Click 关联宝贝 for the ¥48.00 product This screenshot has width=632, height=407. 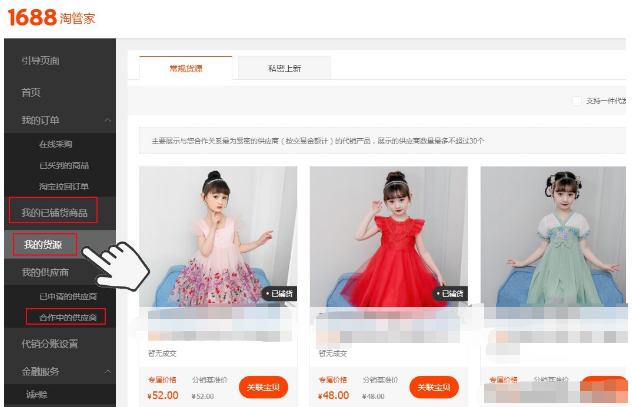tap(434, 387)
